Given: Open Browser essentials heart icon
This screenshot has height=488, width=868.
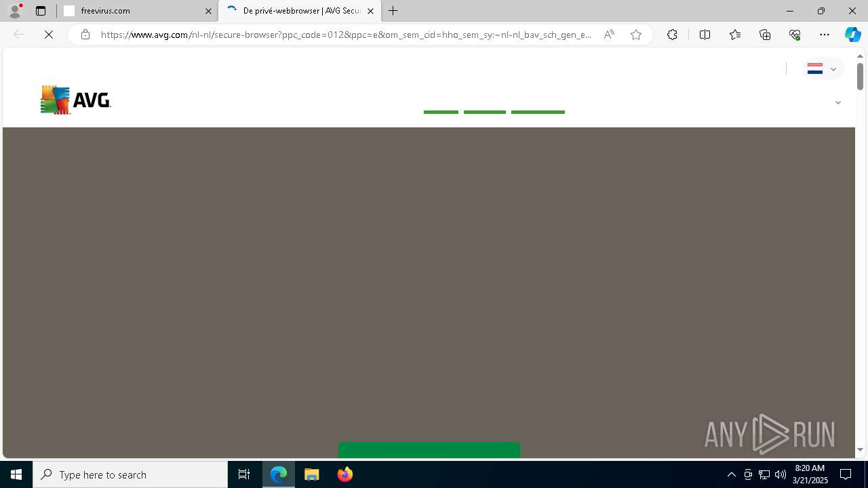Looking at the screenshot, I should coord(795,35).
